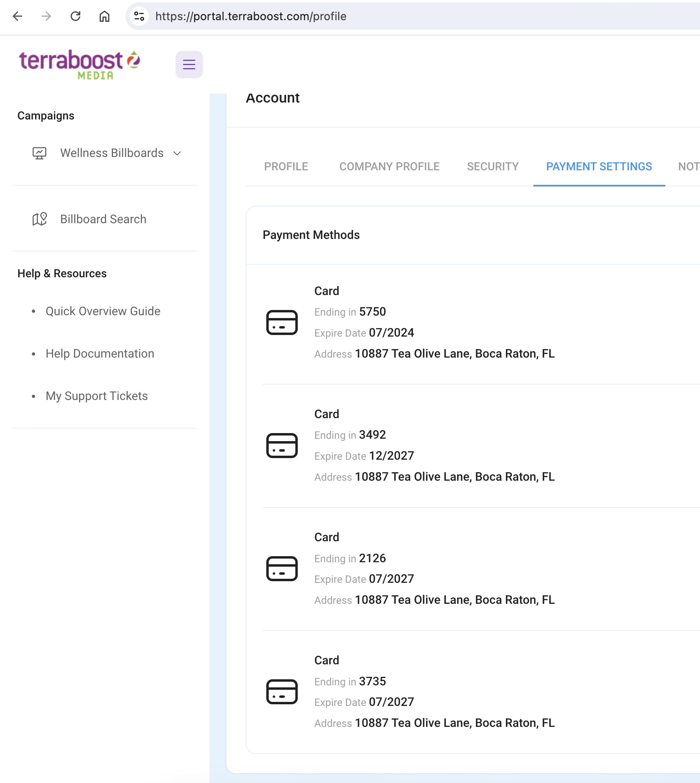Viewport: 700px width, 783px height.
Task: Select the Security tab
Action: coord(493,166)
